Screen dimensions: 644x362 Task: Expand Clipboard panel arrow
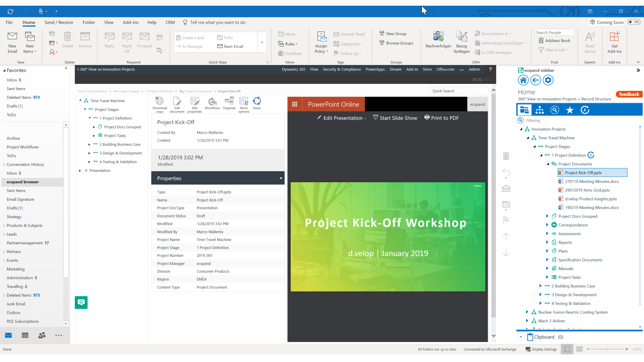coord(521,337)
